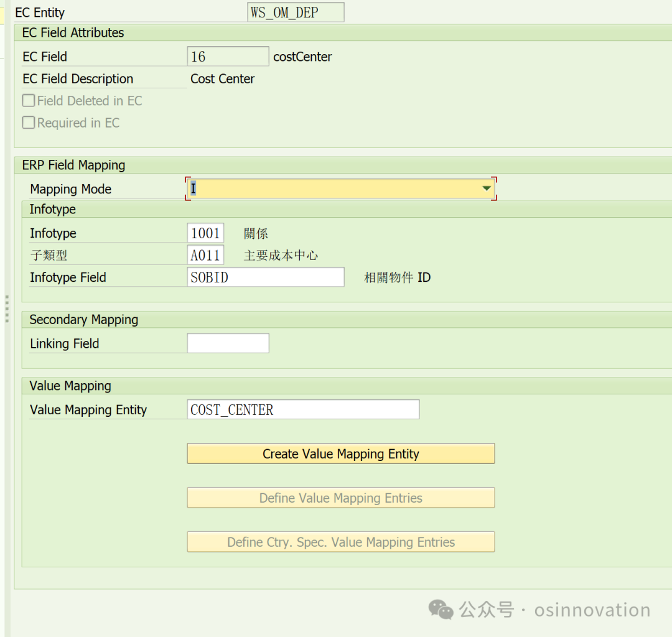
Task: Click Define Value Mapping Entries button
Action: click(x=341, y=498)
